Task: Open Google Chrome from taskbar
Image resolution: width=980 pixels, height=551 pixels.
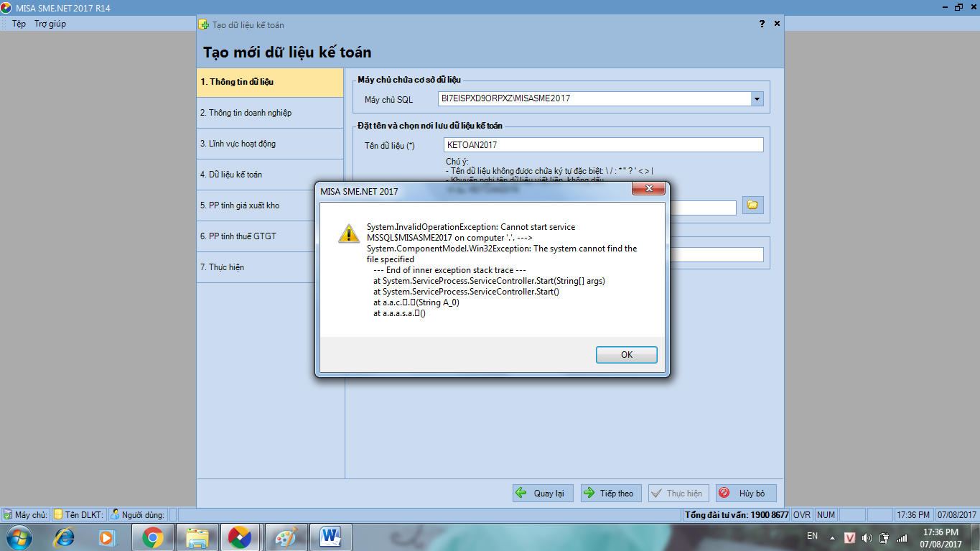Action: click(x=152, y=537)
